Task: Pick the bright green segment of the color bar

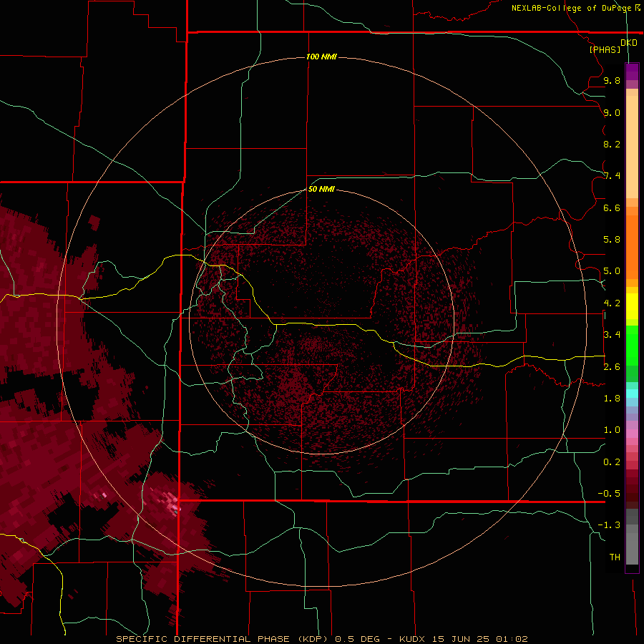Action: (x=632, y=345)
